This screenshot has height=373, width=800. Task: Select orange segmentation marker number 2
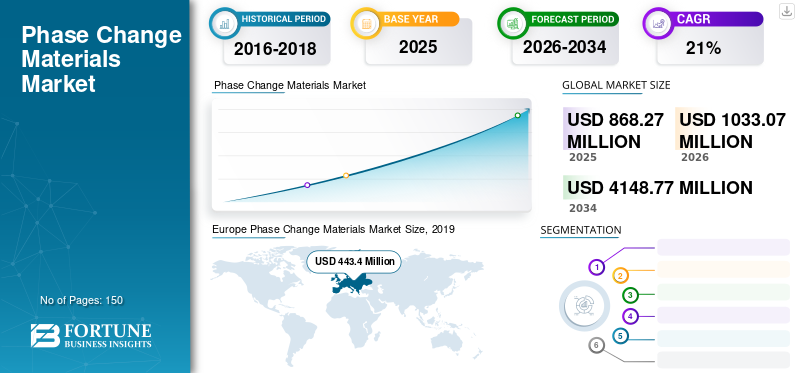[620, 276]
